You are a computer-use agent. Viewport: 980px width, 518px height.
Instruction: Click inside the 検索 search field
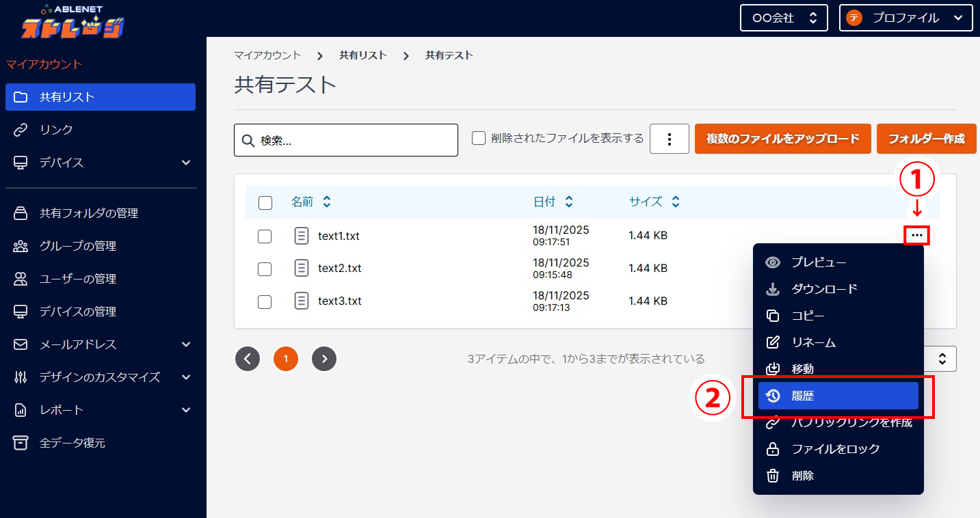point(345,139)
